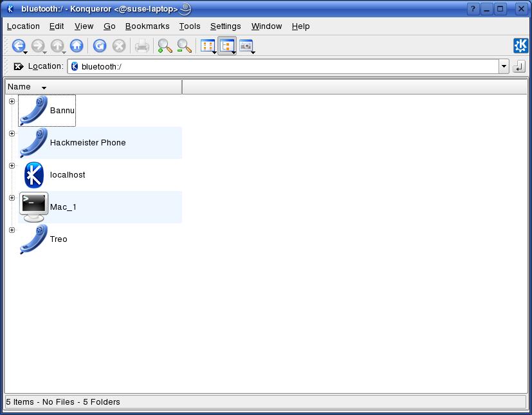
Task: Open the location history dropdown arrow
Action: (x=504, y=66)
